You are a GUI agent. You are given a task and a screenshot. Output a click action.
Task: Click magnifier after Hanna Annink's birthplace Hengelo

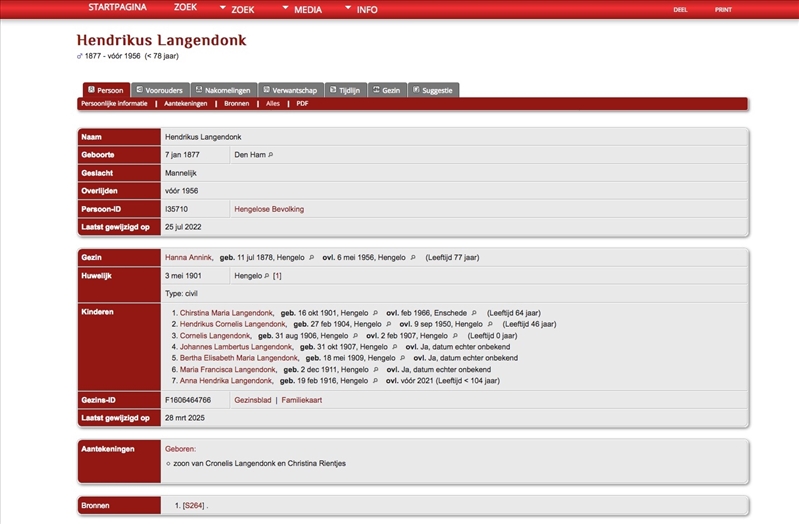311,258
